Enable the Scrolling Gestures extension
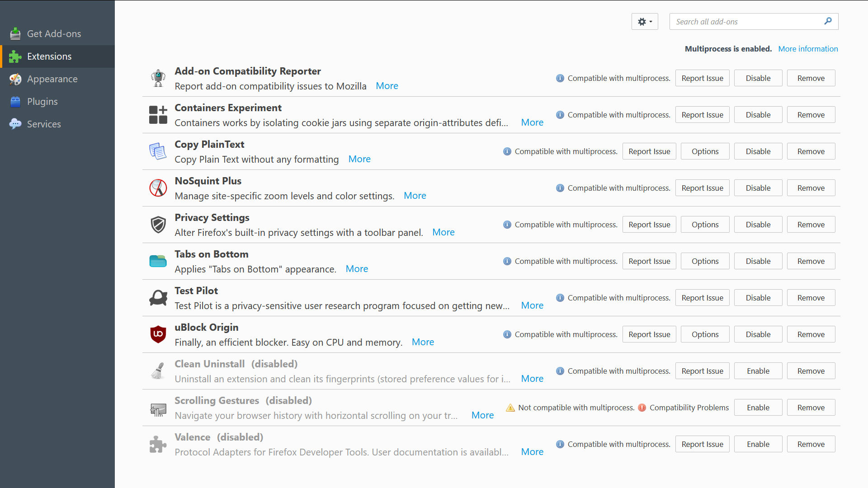Image resolution: width=868 pixels, height=488 pixels. point(758,408)
